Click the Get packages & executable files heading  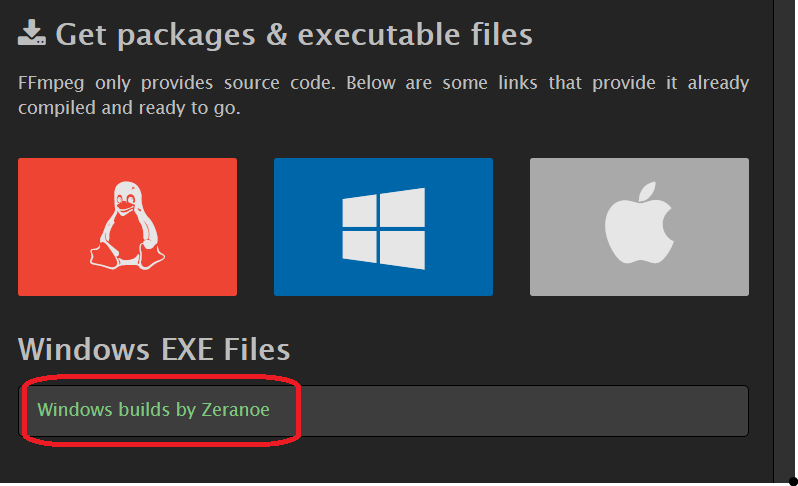(294, 35)
